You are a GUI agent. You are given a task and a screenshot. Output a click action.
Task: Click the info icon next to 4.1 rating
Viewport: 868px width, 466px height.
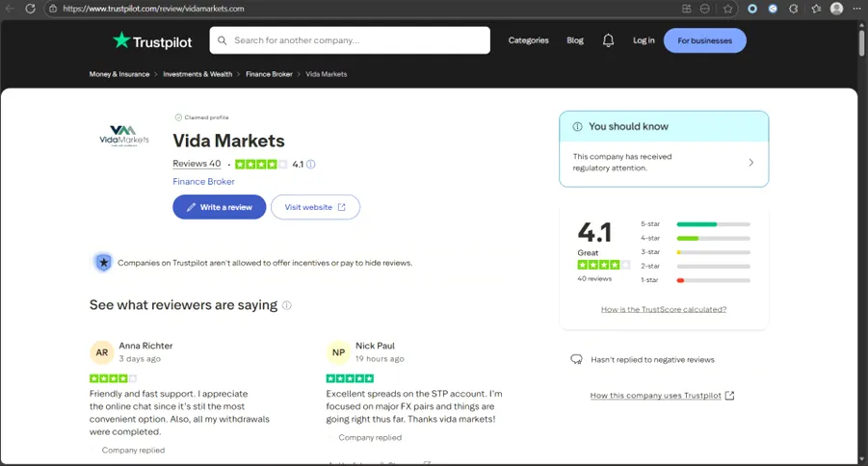click(x=311, y=165)
